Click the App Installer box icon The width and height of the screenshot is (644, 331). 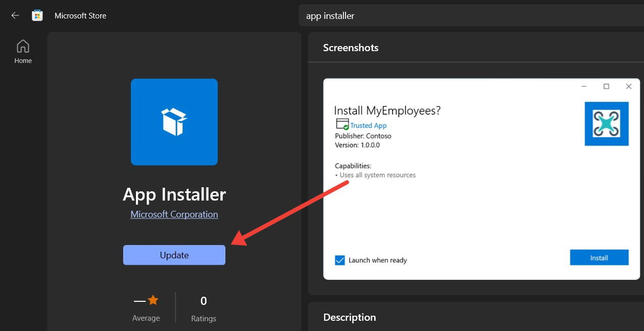(174, 122)
